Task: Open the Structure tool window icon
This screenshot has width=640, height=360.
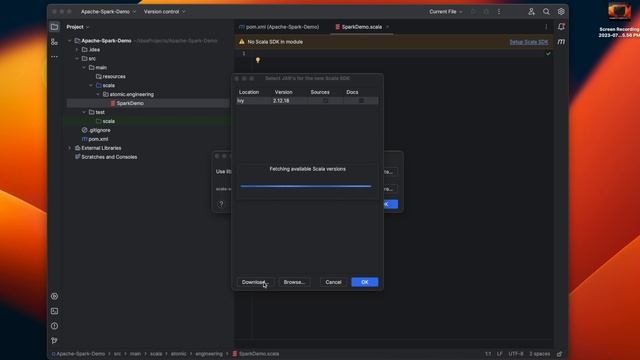Action: point(54,42)
